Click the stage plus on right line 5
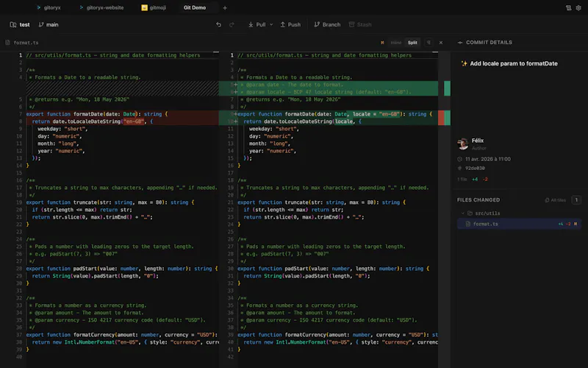The image size is (588, 368). pos(235,85)
